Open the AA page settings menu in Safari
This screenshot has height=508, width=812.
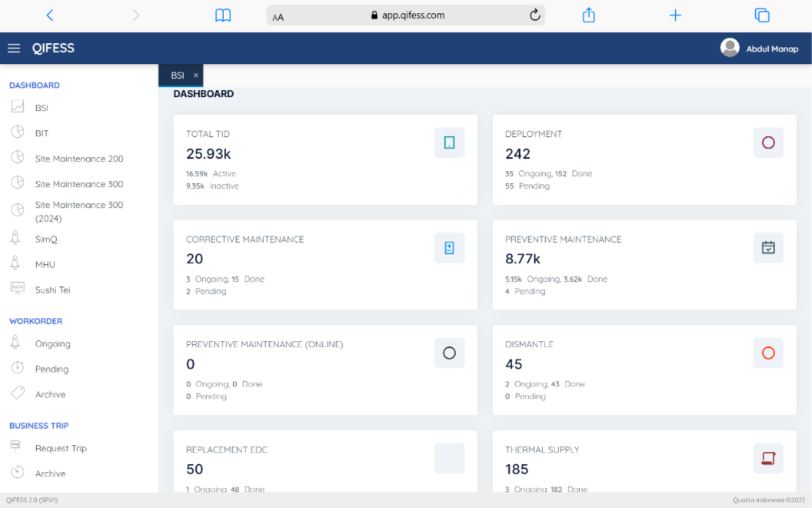tap(277, 14)
